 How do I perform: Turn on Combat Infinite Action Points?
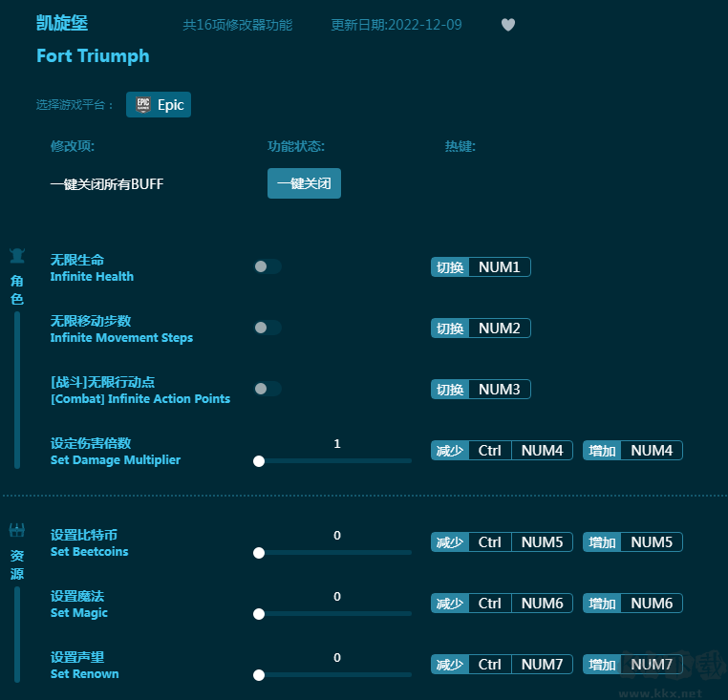(x=267, y=390)
